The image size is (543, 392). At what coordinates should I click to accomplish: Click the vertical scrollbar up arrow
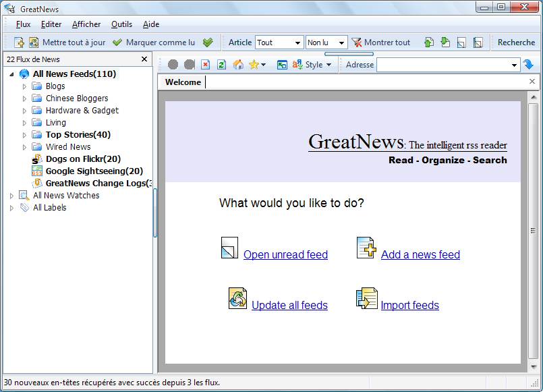click(x=534, y=97)
